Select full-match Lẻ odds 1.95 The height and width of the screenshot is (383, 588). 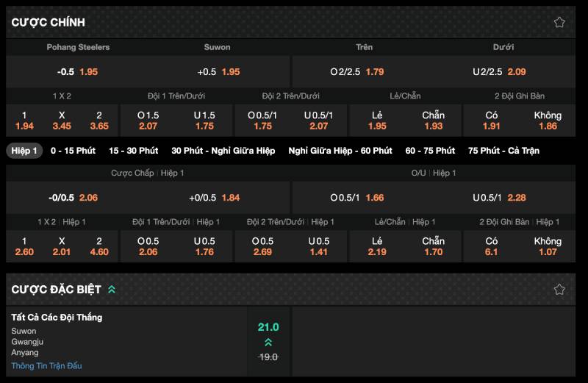(377, 121)
